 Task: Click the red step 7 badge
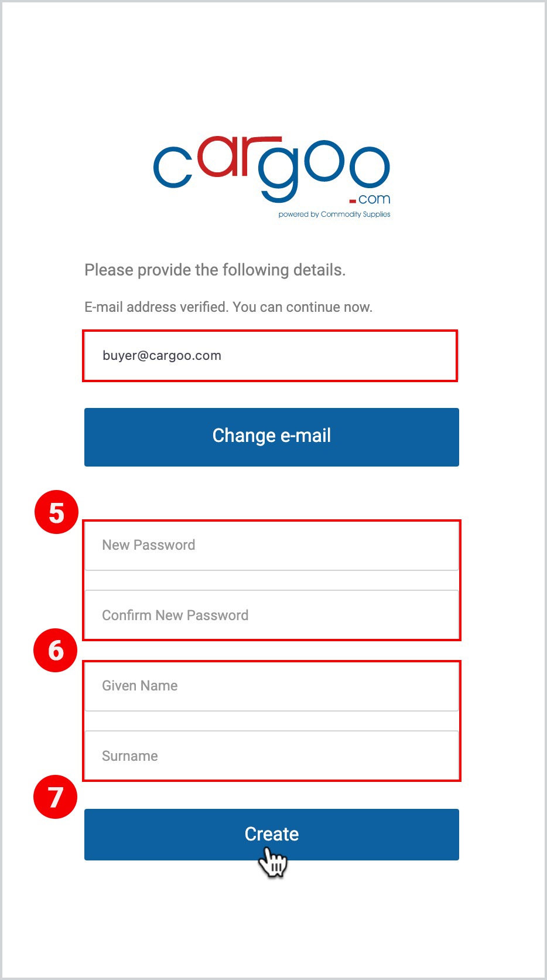(x=56, y=797)
